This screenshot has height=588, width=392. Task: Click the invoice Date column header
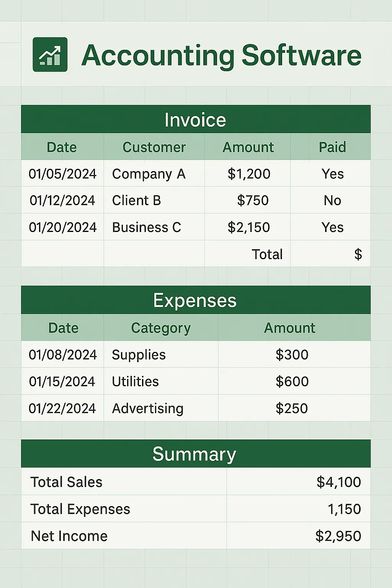tap(62, 147)
